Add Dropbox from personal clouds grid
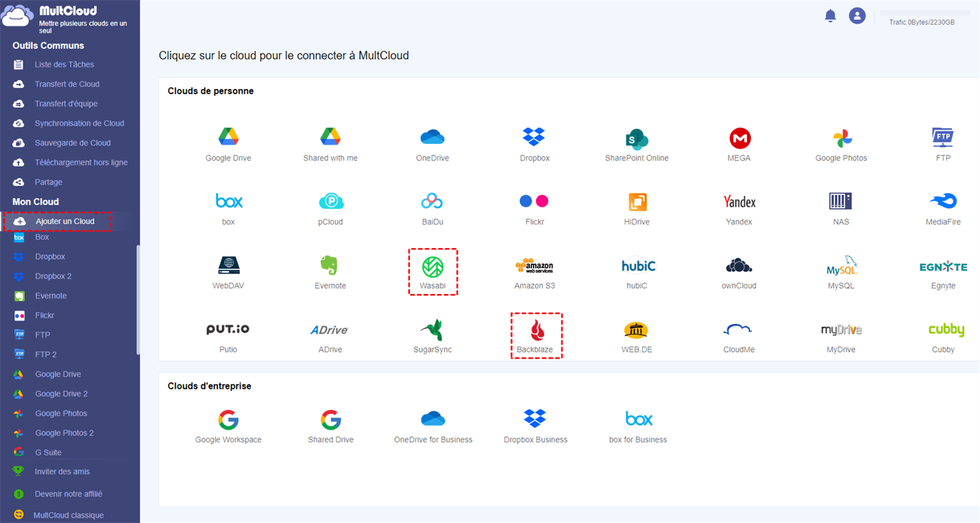 (x=534, y=144)
